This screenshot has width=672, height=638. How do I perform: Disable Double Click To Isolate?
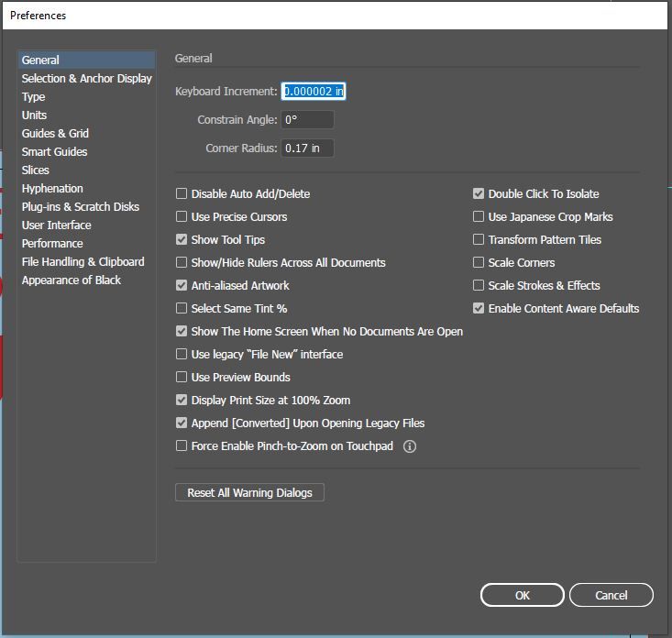[x=479, y=194]
